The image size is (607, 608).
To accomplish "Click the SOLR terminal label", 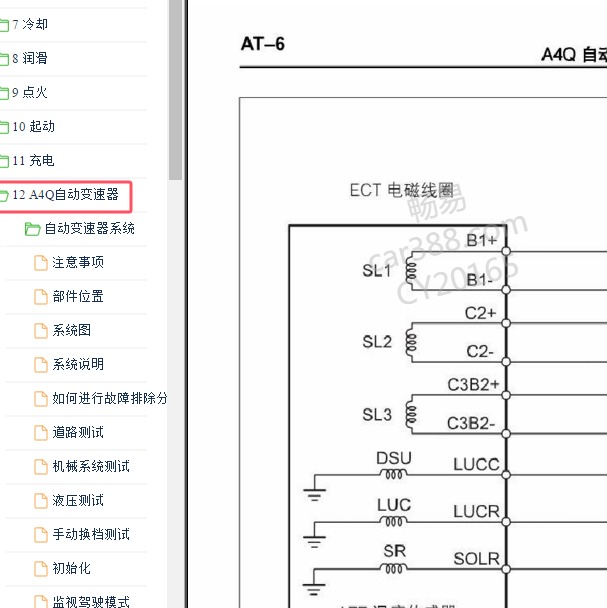I will (x=476, y=559).
